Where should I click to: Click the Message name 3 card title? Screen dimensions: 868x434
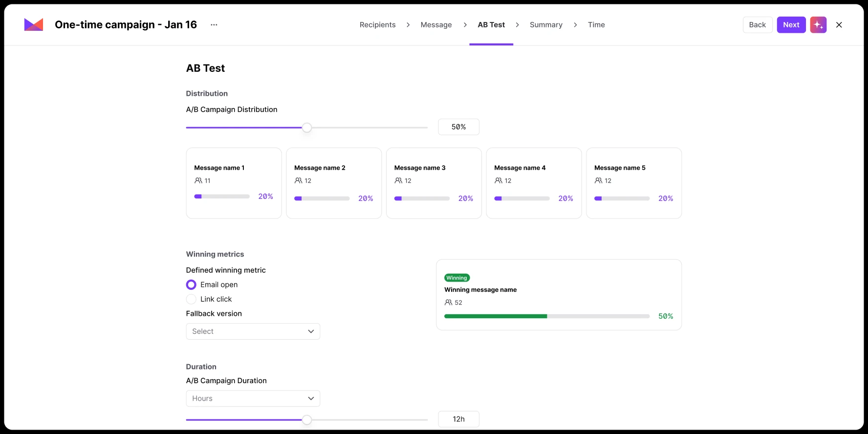(420, 168)
